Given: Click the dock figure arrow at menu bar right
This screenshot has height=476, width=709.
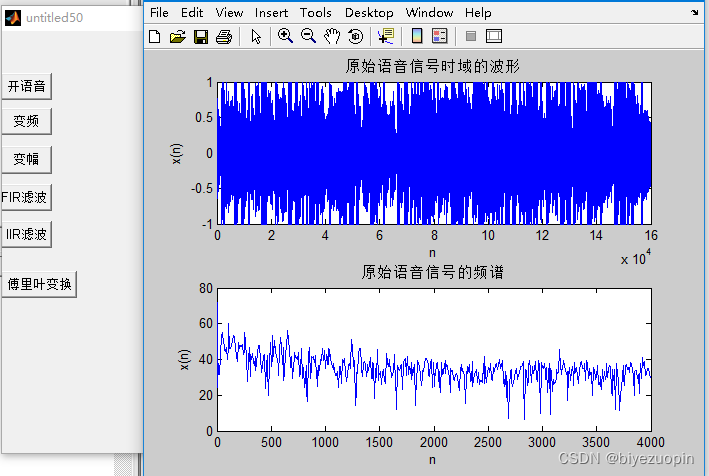Looking at the screenshot, I should pos(695,13).
